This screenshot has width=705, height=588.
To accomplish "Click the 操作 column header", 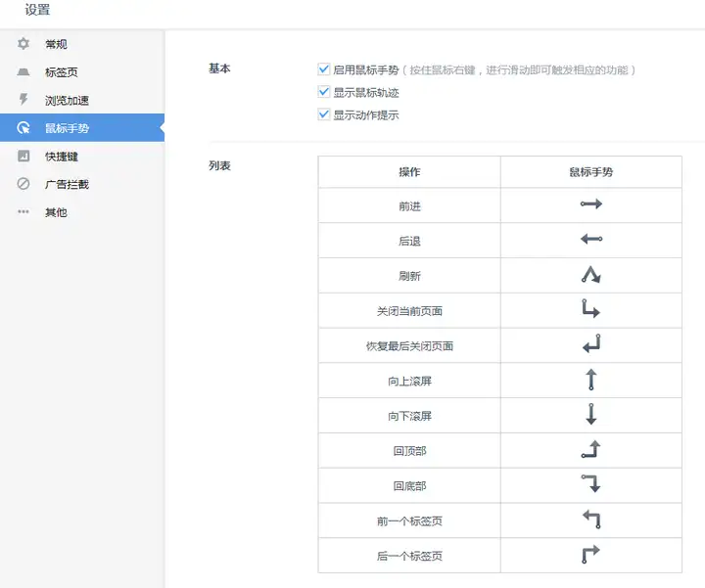I will pos(409,172).
